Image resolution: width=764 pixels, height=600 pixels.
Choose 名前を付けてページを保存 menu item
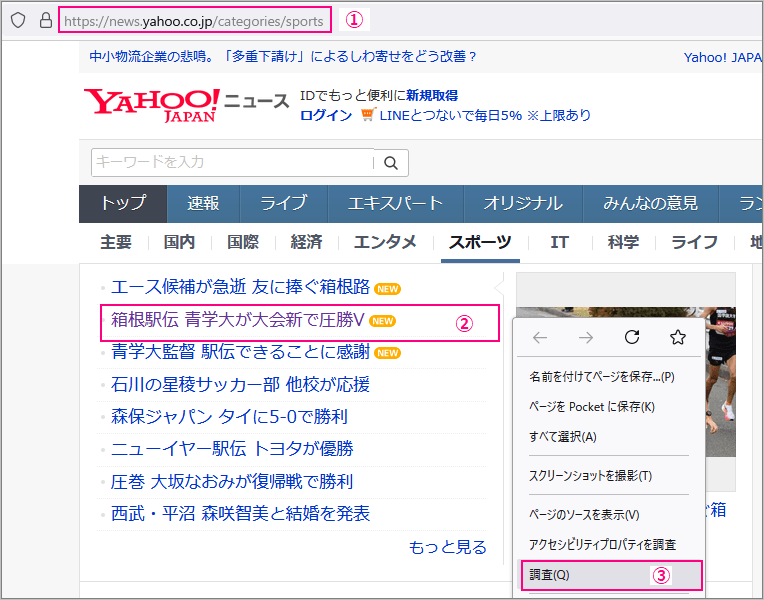[601, 377]
